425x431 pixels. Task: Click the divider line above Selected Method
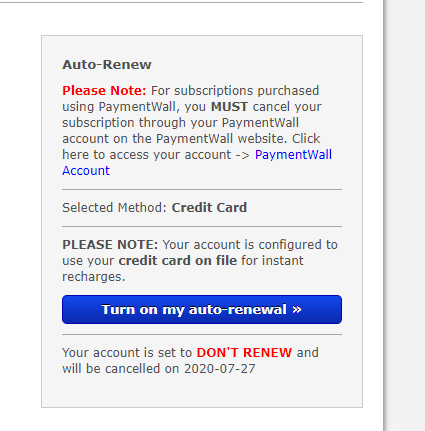(202, 189)
